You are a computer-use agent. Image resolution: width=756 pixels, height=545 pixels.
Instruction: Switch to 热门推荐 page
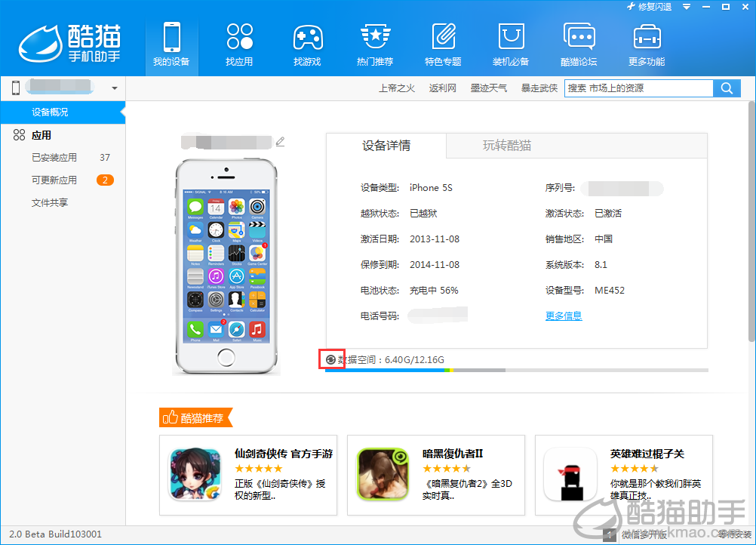[x=375, y=45]
